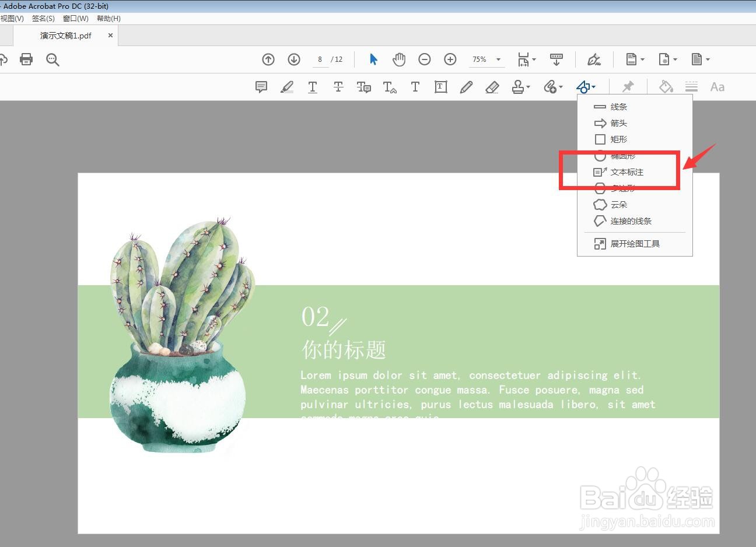Zoom out with the minus button
The width and height of the screenshot is (756, 547).
(x=424, y=59)
